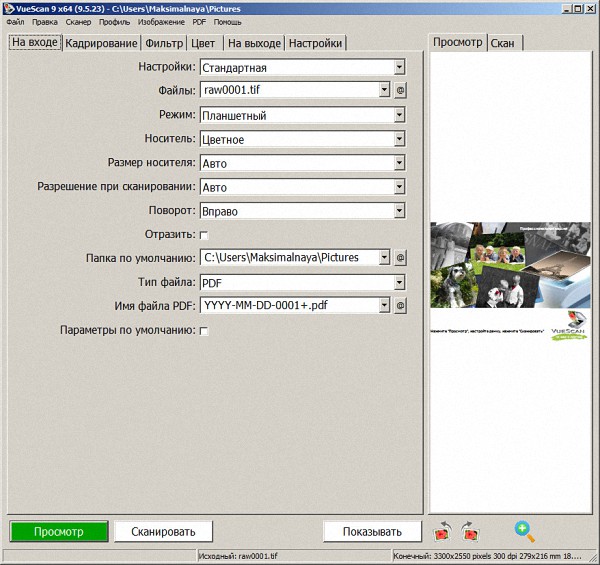Click the @ button next to Файлы
The height and width of the screenshot is (565, 600).
coord(400,90)
